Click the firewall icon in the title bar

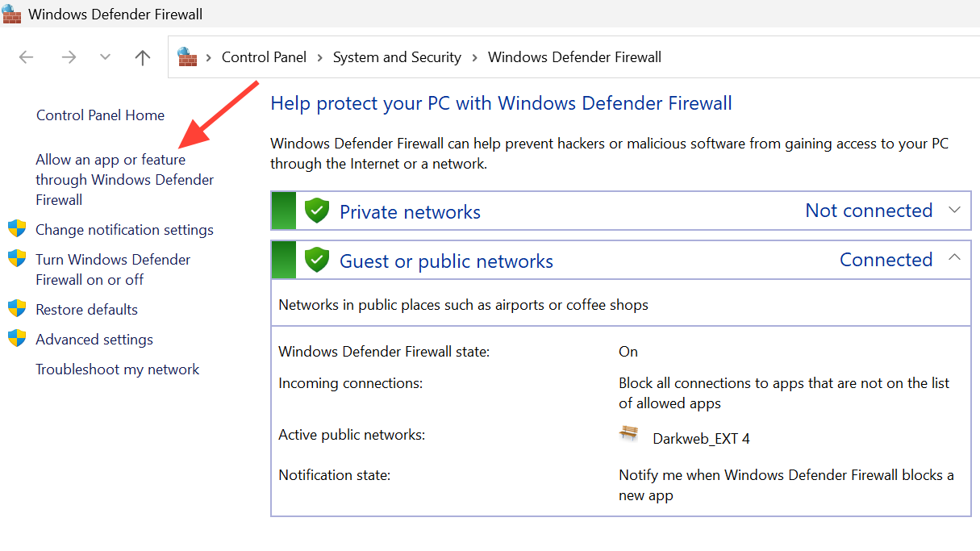[x=11, y=14]
